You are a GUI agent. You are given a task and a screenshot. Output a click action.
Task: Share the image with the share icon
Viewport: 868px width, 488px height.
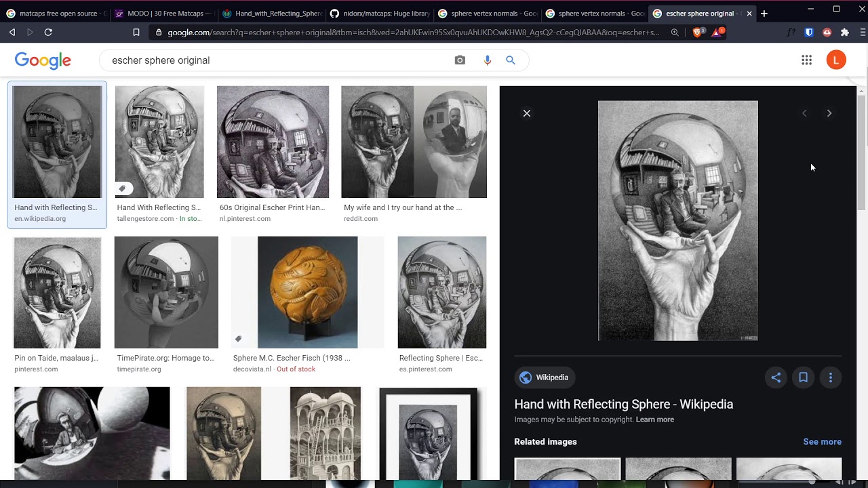(776, 378)
